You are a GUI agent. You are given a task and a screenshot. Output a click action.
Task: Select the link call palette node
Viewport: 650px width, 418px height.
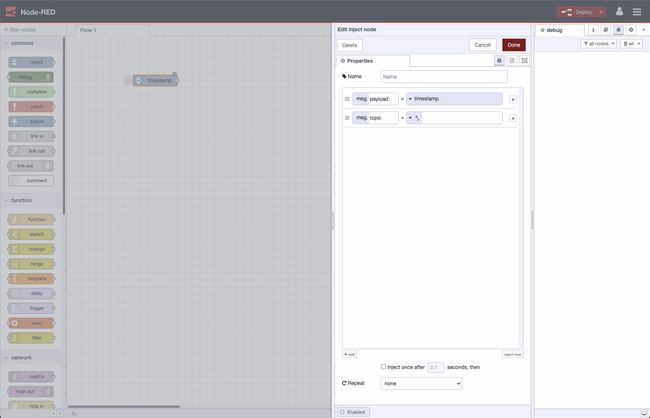(x=31, y=151)
